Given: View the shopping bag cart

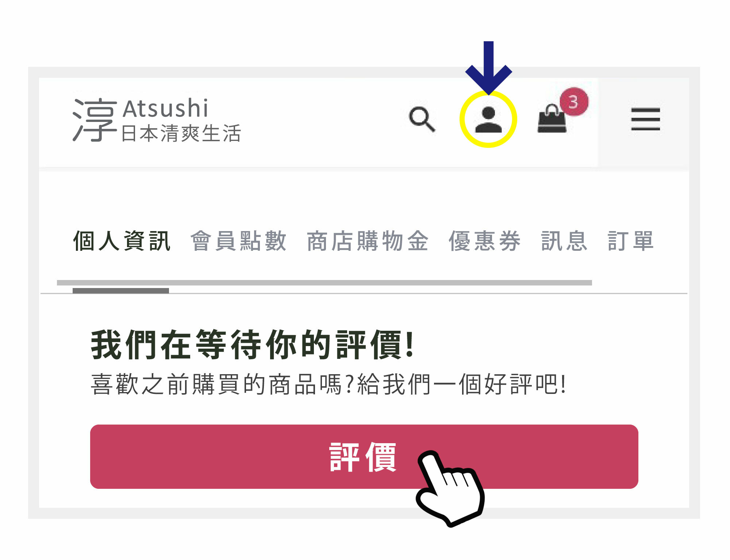Looking at the screenshot, I should coord(552,119).
